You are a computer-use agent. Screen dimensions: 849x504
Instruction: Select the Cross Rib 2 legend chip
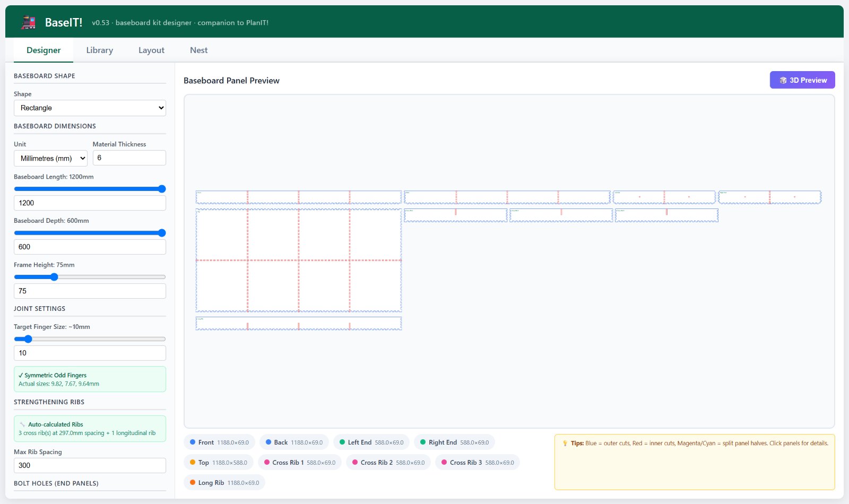click(388, 463)
